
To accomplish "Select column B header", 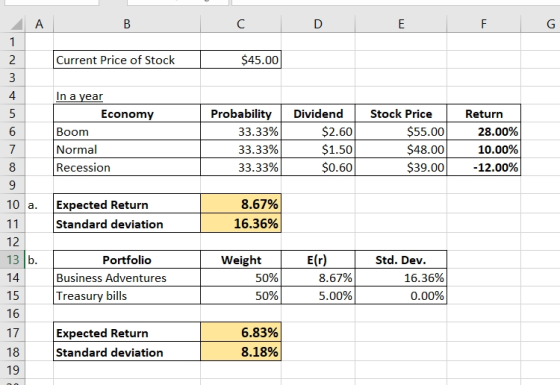I will [127, 24].
